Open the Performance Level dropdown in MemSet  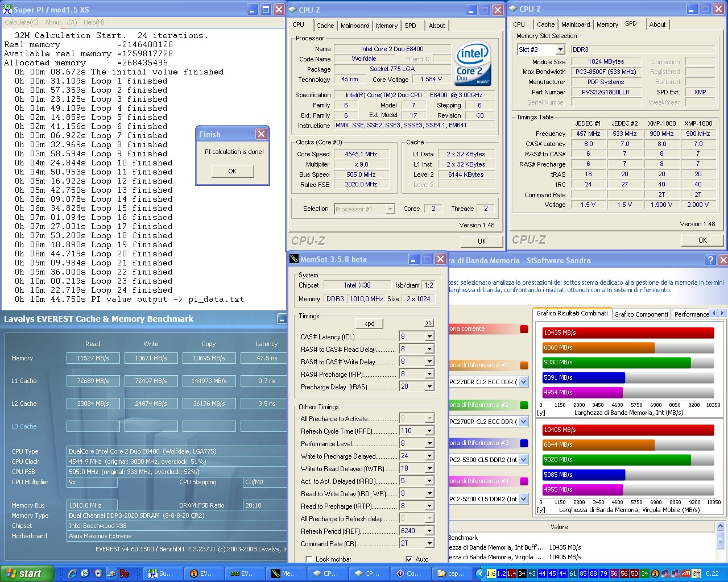click(429, 443)
